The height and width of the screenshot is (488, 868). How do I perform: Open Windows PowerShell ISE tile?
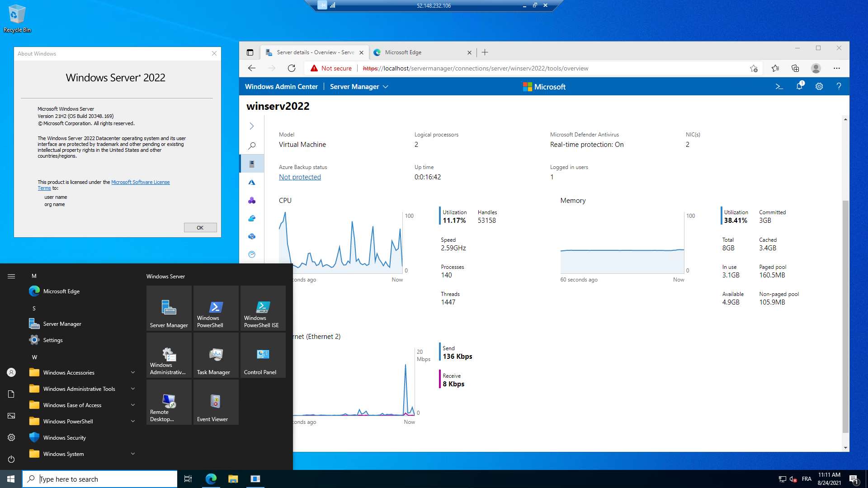pyautogui.click(x=263, y=308)
